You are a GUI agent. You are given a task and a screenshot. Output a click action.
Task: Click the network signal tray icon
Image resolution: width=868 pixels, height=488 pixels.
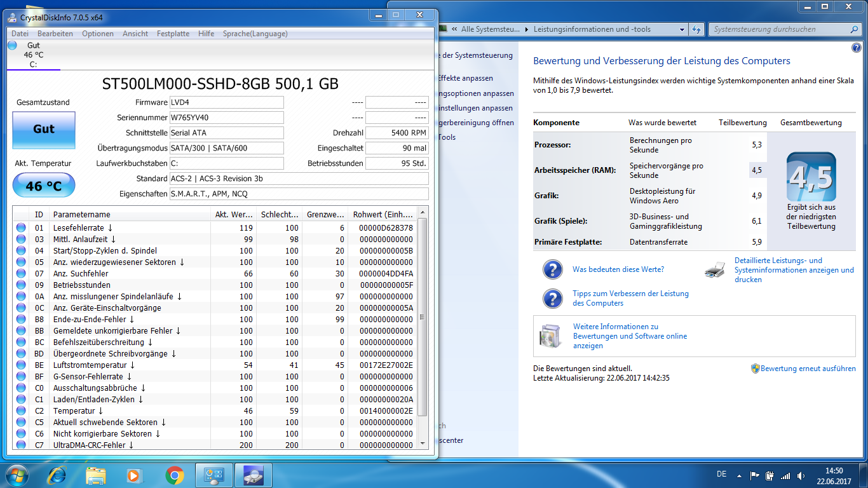[x=785, y=475]
